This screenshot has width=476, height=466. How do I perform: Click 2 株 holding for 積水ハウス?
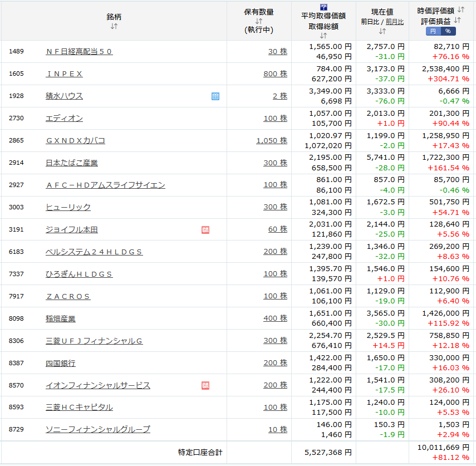point(280,96)
